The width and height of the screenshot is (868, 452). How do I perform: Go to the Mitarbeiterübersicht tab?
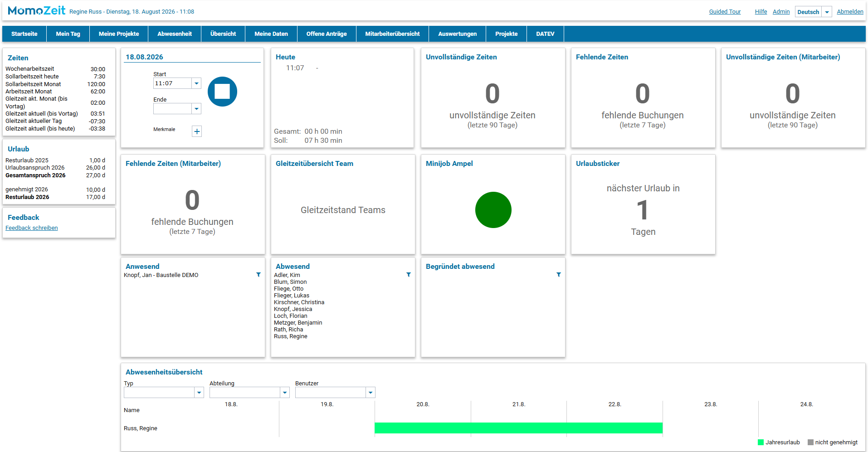[x=393, y=34]
